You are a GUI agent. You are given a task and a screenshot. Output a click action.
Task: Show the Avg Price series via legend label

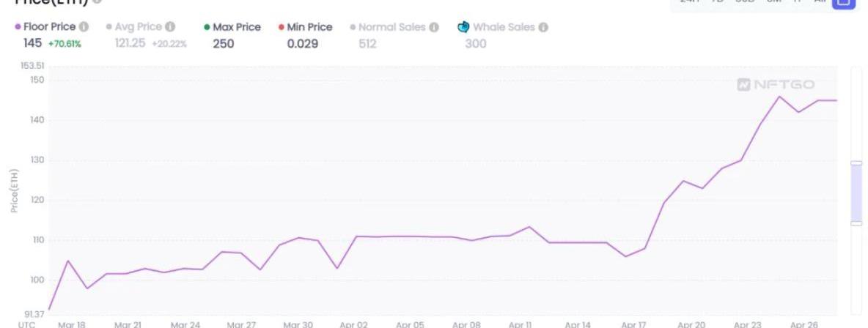(139, 27)
